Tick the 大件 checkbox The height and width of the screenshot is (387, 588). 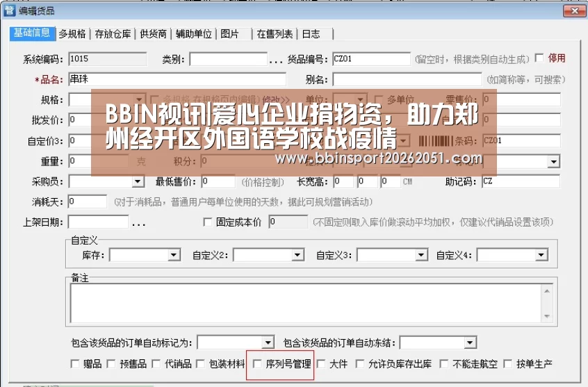pos(321,364)
